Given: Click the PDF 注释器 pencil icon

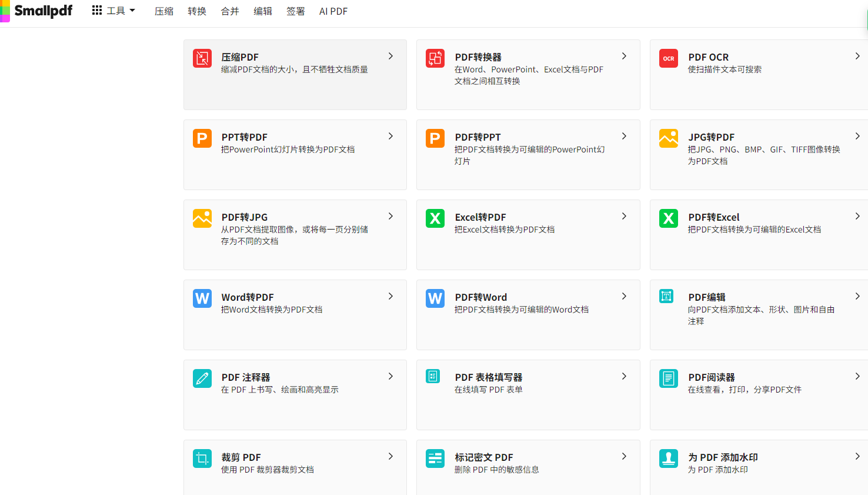Looking at the screenshot, I should point(202,378).
